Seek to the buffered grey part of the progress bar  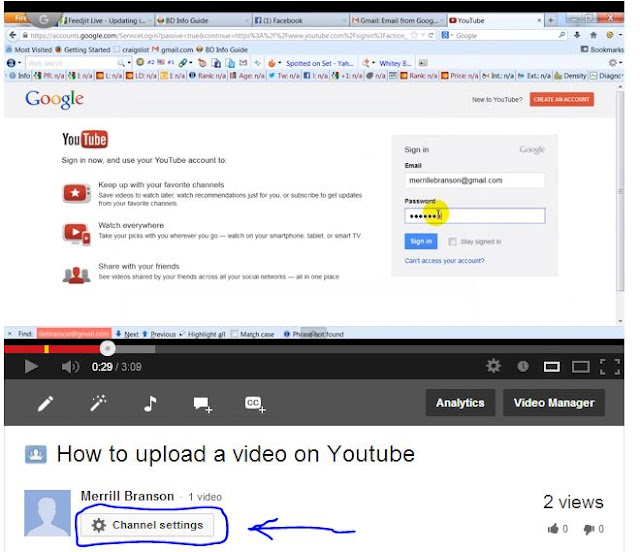(135, 349)
